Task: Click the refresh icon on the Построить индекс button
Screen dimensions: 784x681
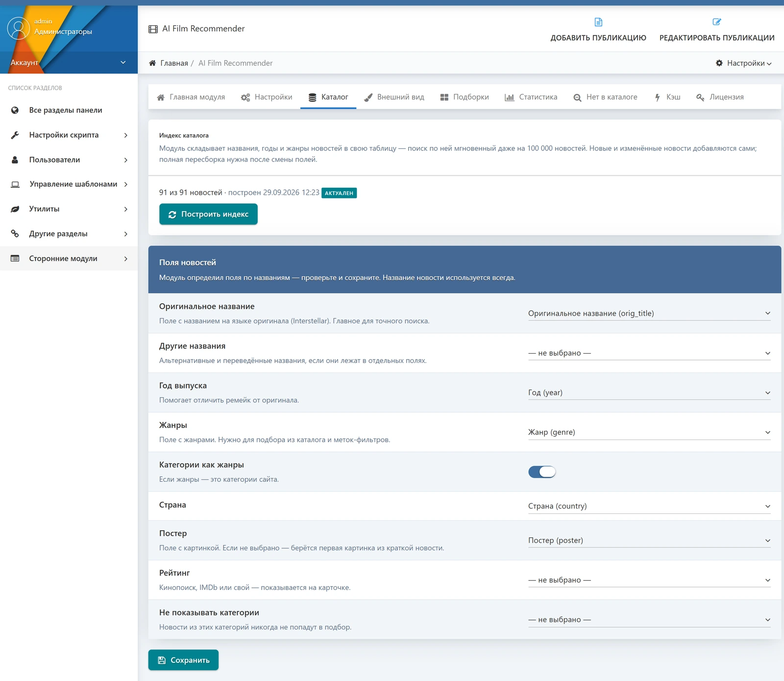Action: (x=172, y=215)
